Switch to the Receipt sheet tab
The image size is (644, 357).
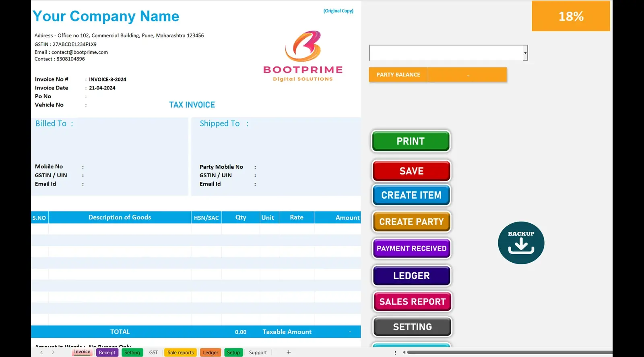[x=107, y=353]
